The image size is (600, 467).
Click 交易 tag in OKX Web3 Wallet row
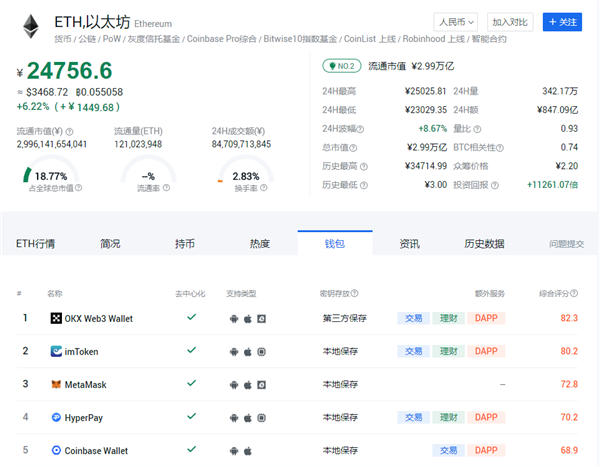pos(414,318)
